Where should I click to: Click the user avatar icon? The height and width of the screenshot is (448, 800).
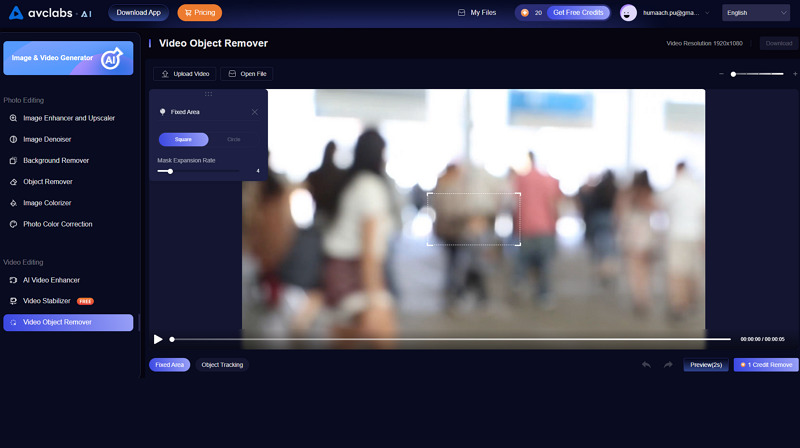point(628,13)
